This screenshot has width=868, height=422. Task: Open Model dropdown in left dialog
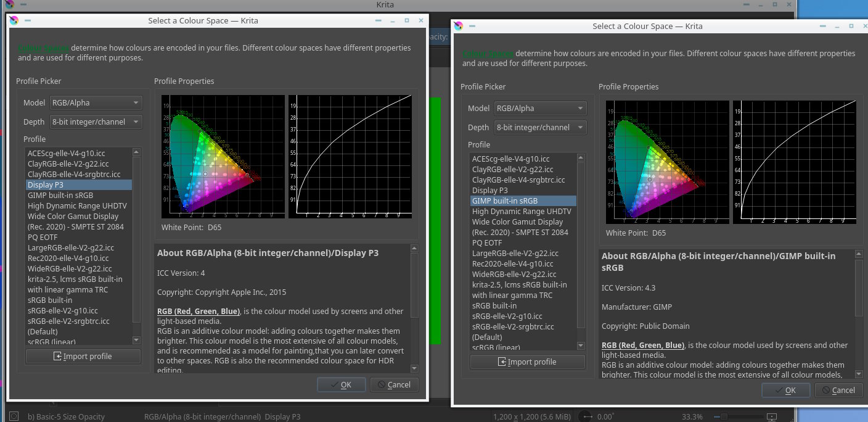pyautogui.click(x=96, y=103)
